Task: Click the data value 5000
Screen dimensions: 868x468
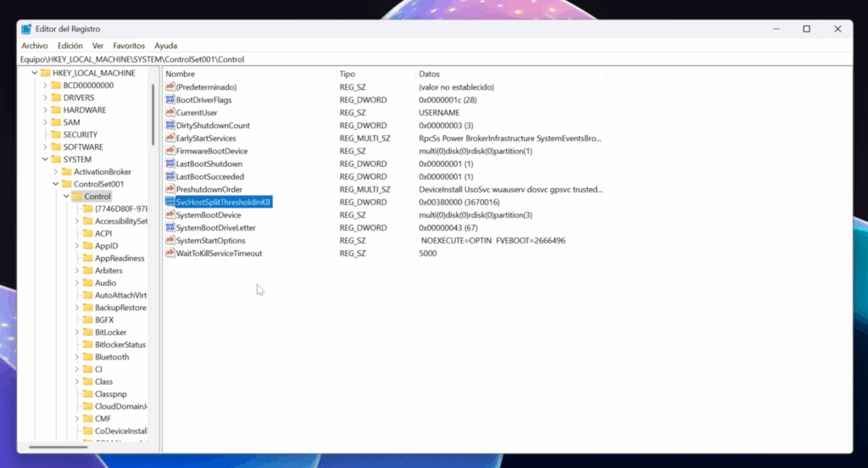Action: 427,253
